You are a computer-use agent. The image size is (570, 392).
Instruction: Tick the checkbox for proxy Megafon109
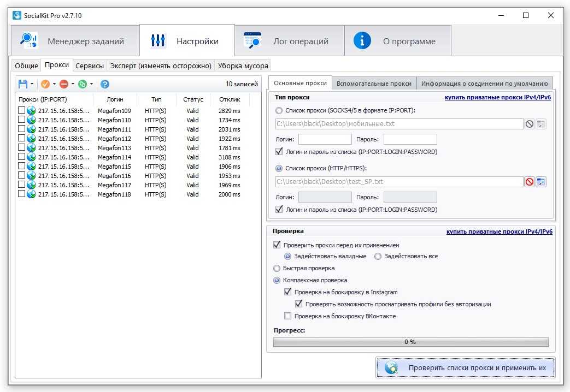point(22,111)
